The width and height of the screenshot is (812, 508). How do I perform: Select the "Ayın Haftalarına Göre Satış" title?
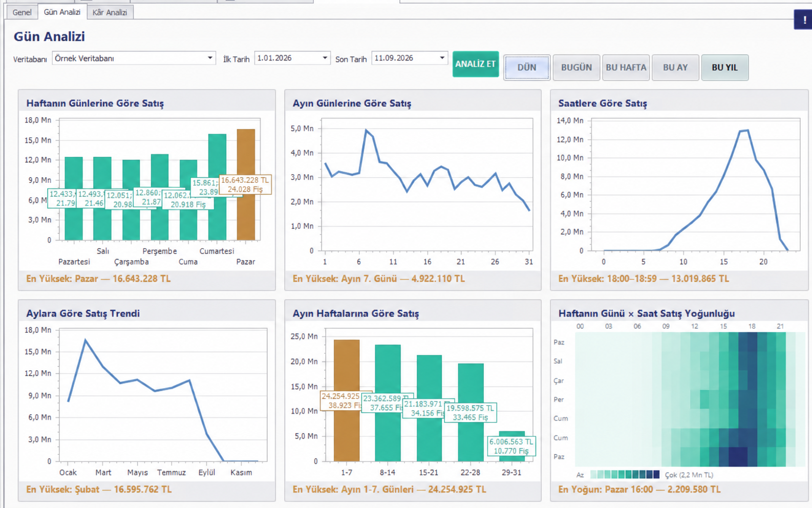point(356,313)
